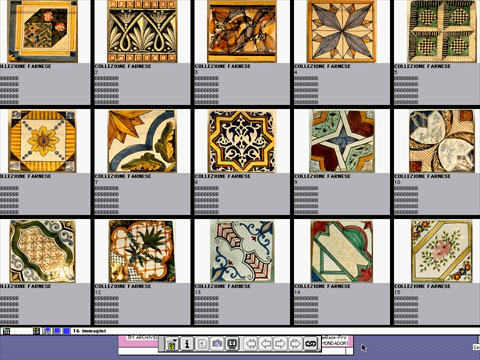Select the blue eight-pointed star tile
Image resolution: width=480 pixels, height=360 pixels.
(342, 31)
